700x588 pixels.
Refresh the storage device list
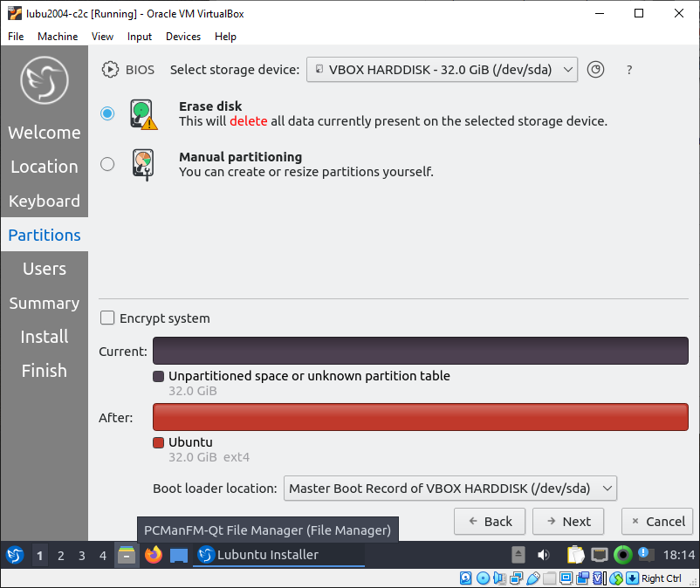[x=595, y=69]
